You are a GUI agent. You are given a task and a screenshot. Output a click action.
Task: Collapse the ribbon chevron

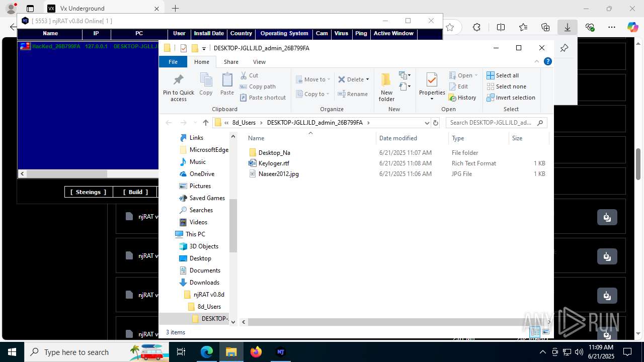point(536,61)
